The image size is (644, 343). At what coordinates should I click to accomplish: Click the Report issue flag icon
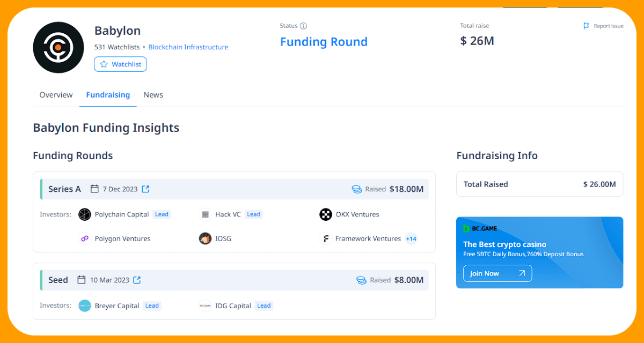586,26
